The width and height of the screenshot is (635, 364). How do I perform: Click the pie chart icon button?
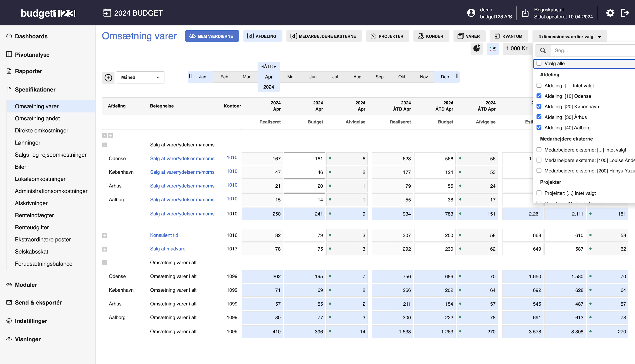(476, 48)
